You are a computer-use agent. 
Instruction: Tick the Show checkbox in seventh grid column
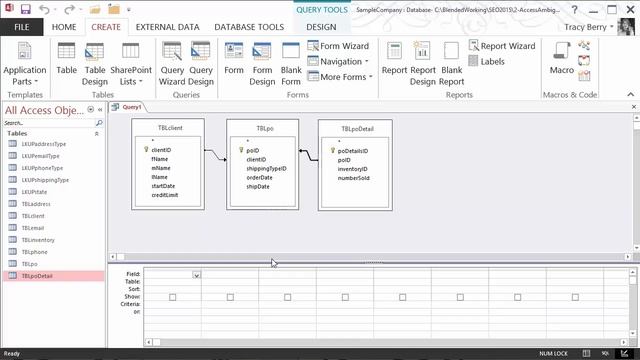(x=518, y=297)
